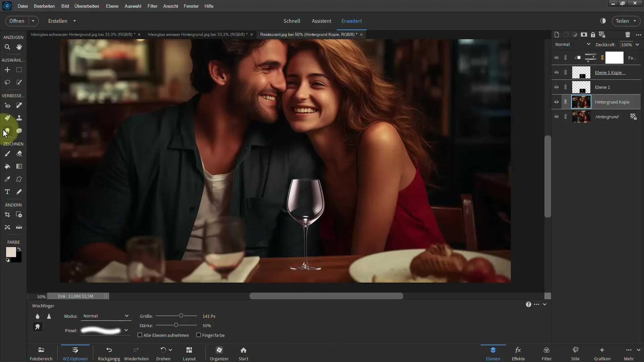Drag the Stärke strength slider
The height and width of the screenshot is (362, 644).
tap(176, 325)
